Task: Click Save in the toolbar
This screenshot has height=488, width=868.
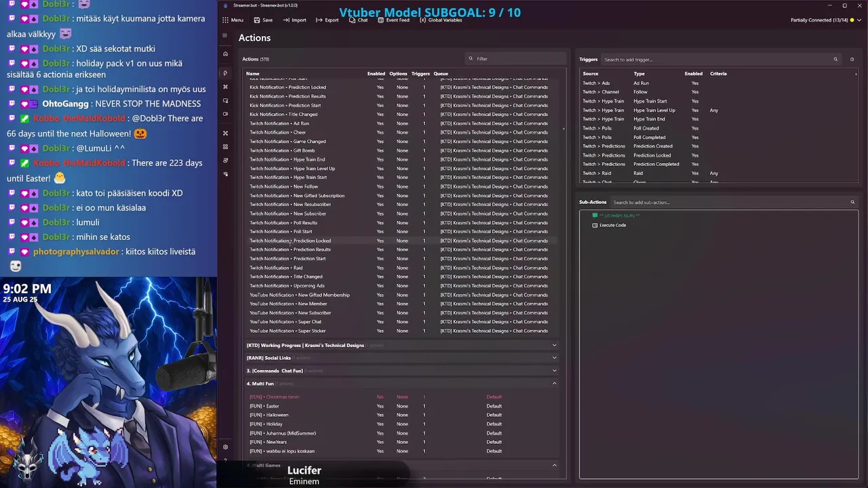Action: point(262,20)
